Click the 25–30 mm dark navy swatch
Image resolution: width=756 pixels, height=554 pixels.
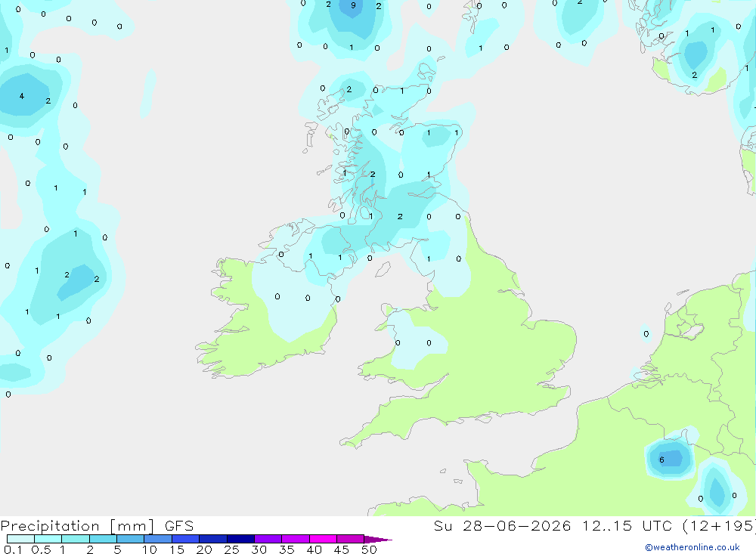pyautogui.click(x=240, y=539)
